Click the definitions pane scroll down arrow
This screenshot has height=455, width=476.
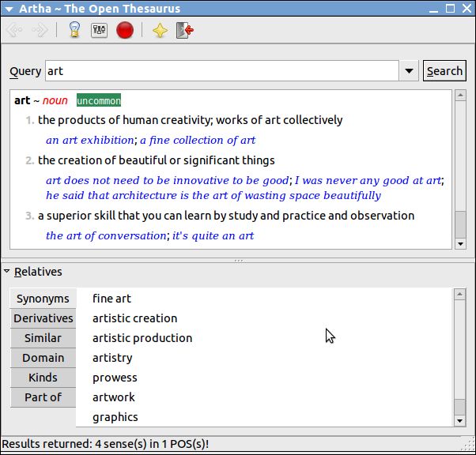point(460,244)
